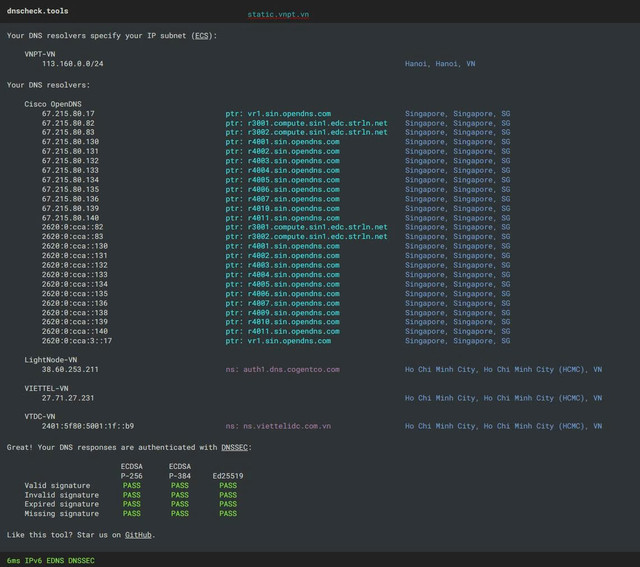Image resolution: width=640 pixels, height=567 pixels.
Task: Click PASS for Valid signature under P-256
Action: [x=131, y=485]
